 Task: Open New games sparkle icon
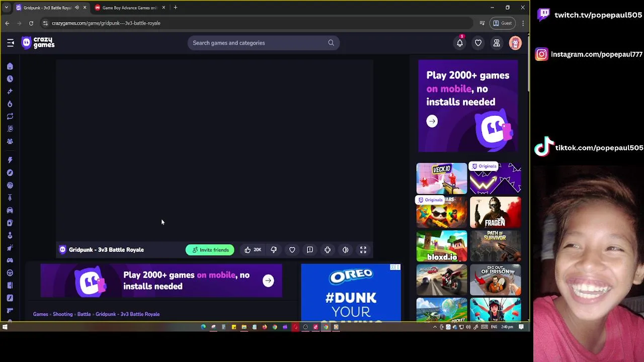10,92
